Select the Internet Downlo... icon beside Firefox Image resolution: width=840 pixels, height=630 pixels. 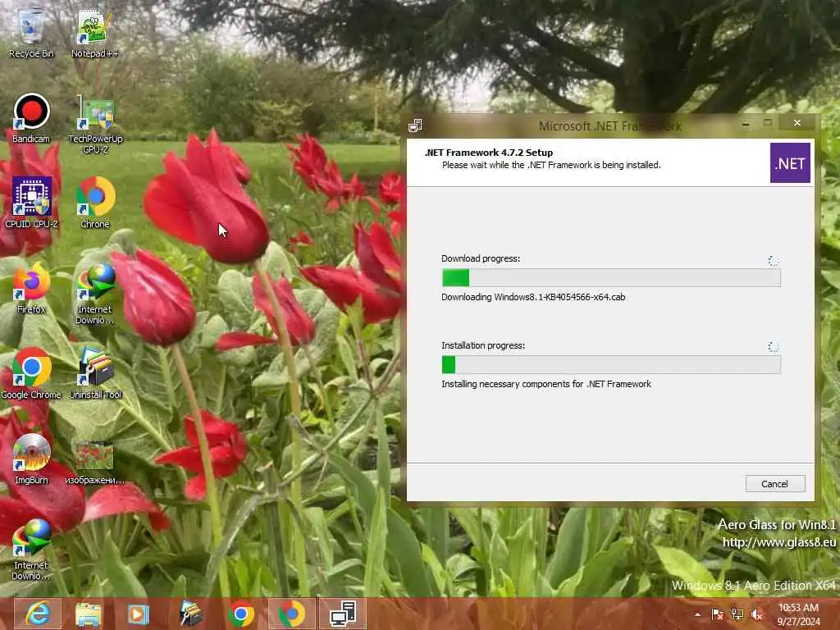click(x=95, y=294)
